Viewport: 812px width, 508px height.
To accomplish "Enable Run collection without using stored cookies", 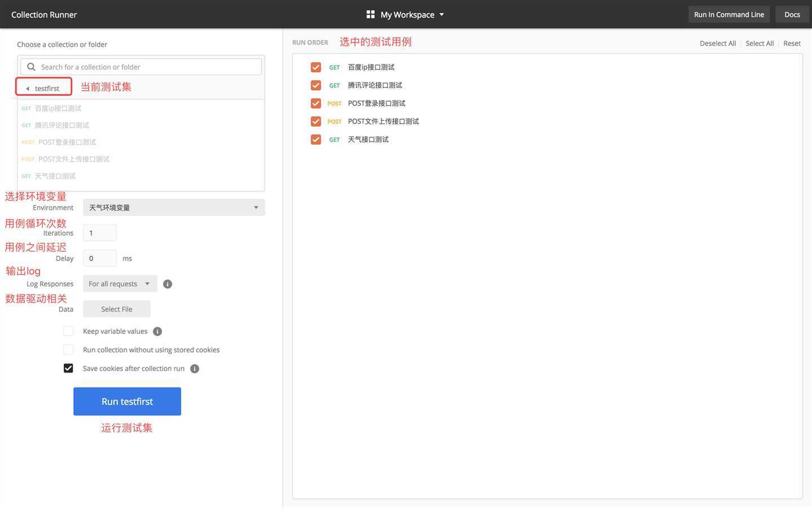I will (x=68, y=349).
